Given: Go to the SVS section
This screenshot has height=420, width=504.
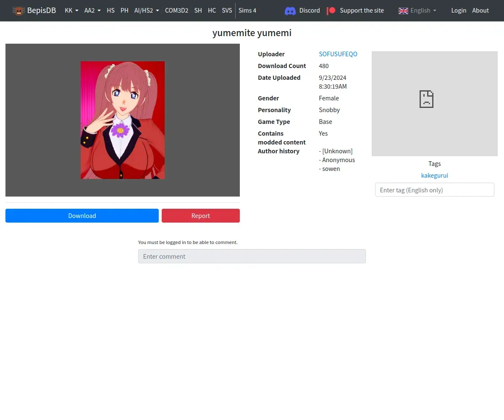Looking at the screenshot, I should pyautogui.click(x=227, y=10).
